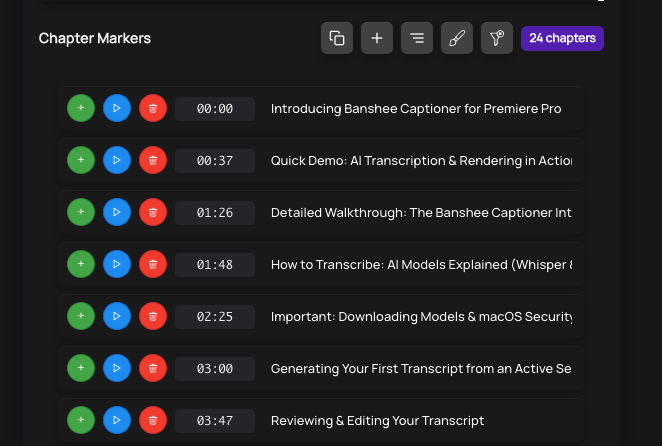Click the brush cleanup toolbar icon
This screenshot has height=446, width=662.
457,38
